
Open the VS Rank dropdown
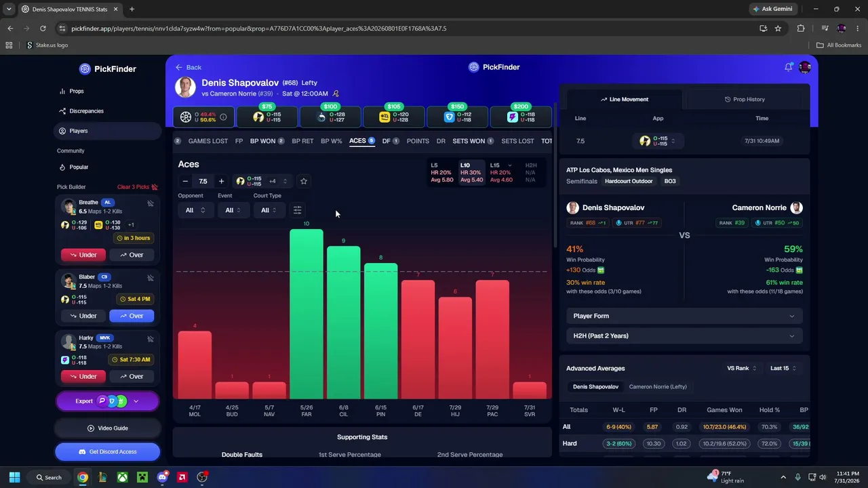[x=742, y=368]
